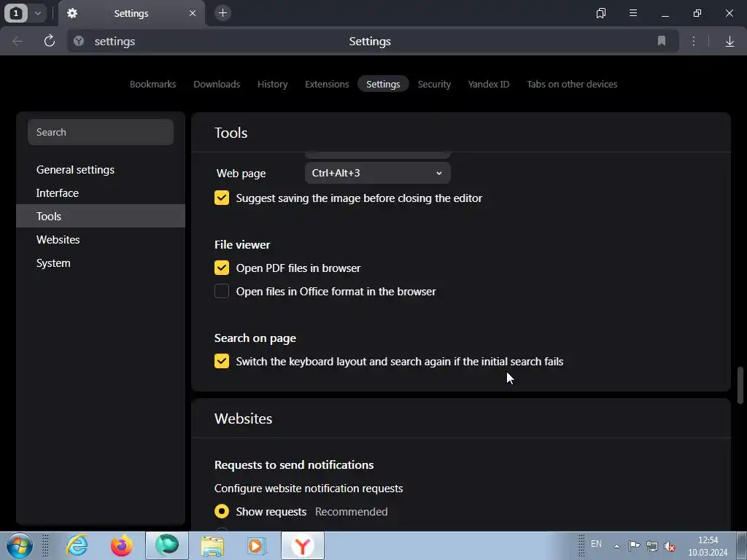Click Configure website notification requests text
This screenshot has width=747, height=560.
point(309,489)
